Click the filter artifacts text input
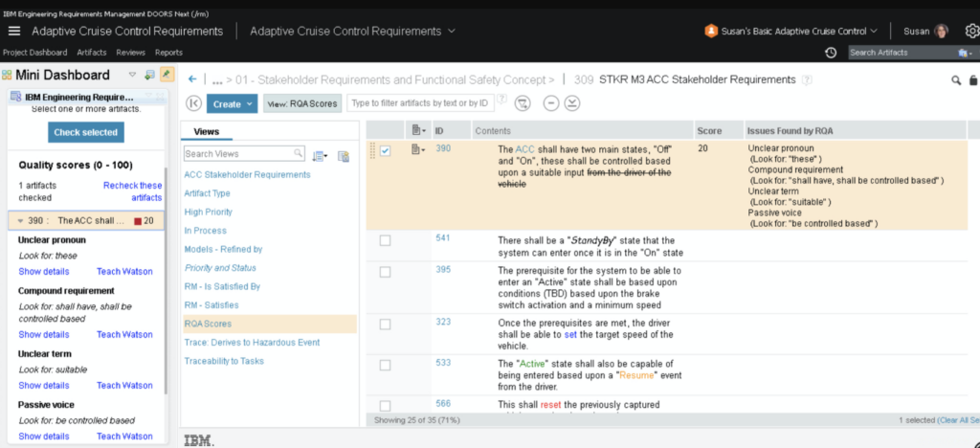 pos(420,103)
